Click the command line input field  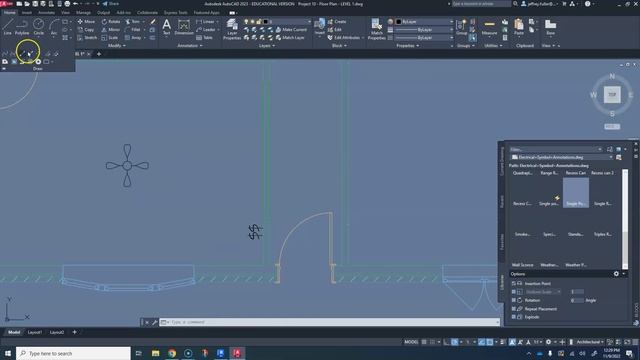click(329, 322)
